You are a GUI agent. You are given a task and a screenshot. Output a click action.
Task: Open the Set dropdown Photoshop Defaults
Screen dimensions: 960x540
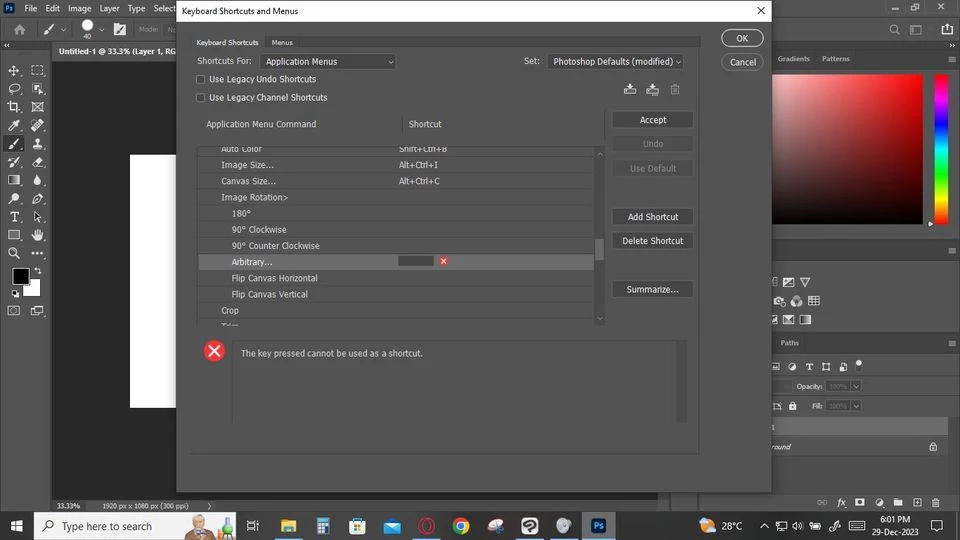coord(616,62)
